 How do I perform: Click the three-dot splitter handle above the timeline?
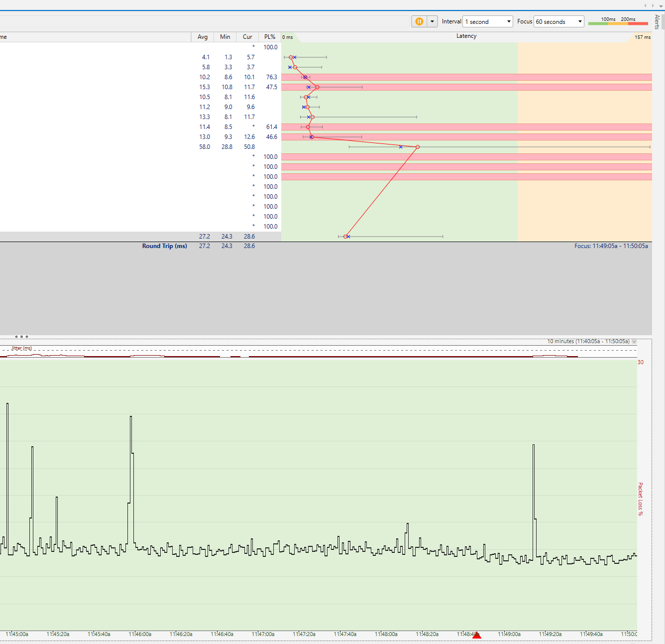21,337
